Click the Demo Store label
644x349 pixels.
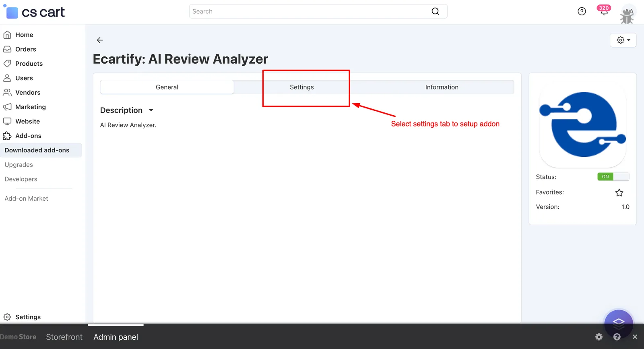coord(18,337)
